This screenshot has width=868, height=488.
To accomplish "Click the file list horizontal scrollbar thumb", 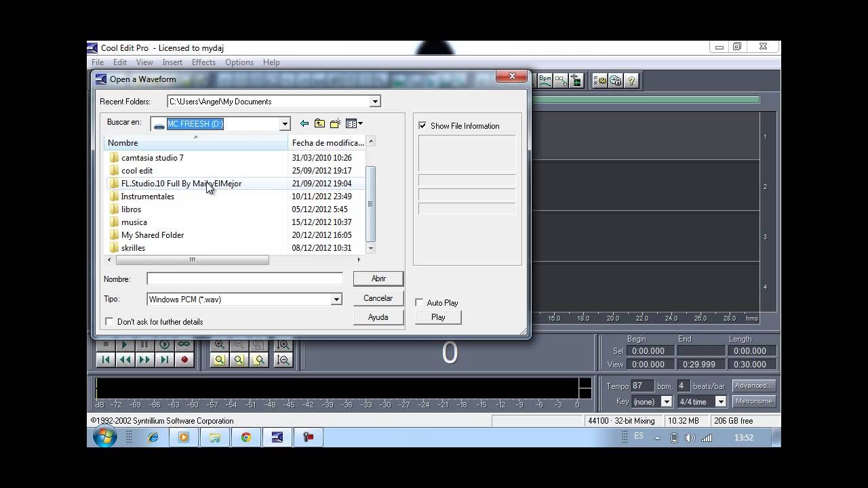I will 193,260.
